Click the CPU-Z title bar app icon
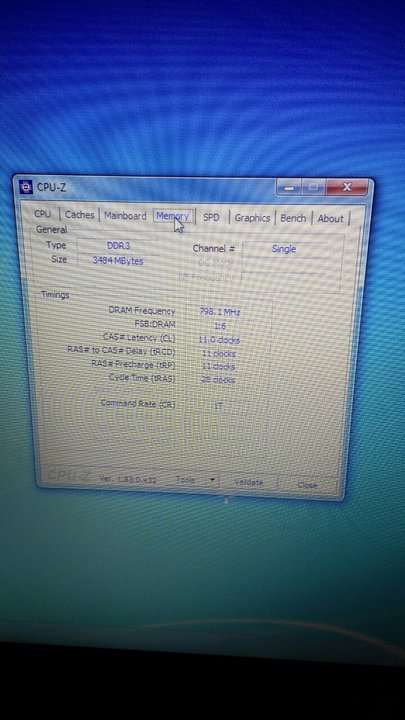The height and width of the screenshot is (720, 405). click(26, 187)
